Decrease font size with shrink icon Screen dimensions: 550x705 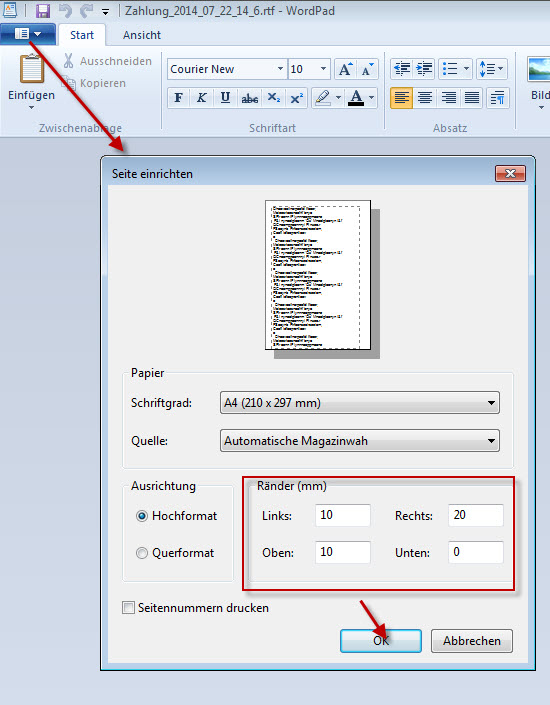click(x=367, y=69)
